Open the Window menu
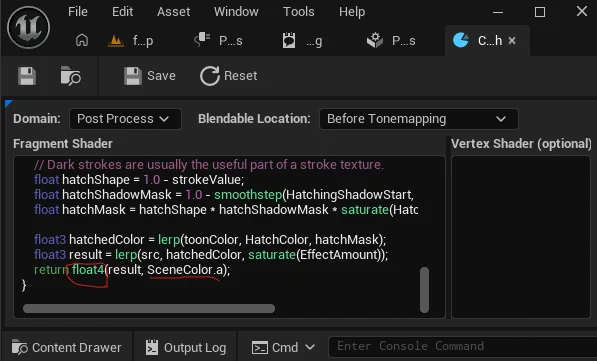 (236, 12)
